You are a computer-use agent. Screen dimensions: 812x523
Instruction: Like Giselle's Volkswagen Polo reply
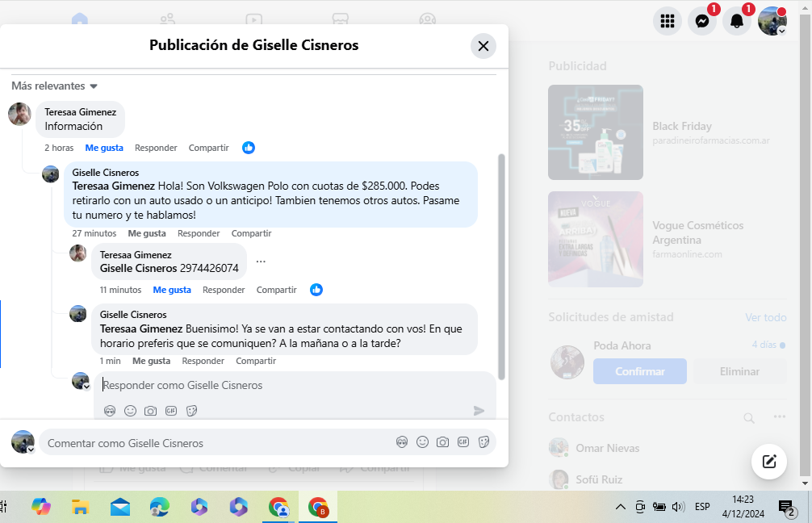(x=147, y=233)
